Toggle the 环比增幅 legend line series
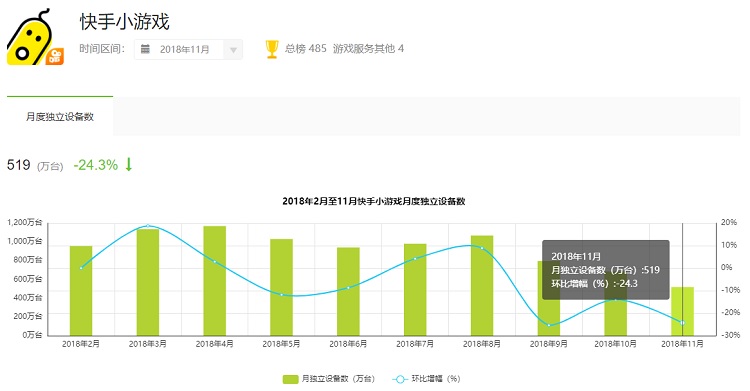This screenshot has width=750, height=391. (x=426, y=379)
